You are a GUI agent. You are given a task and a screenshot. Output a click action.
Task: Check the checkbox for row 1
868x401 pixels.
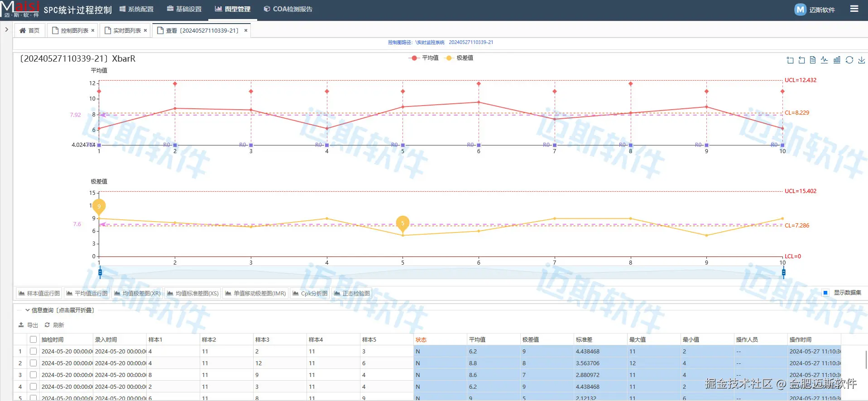[x=33, y=351]
